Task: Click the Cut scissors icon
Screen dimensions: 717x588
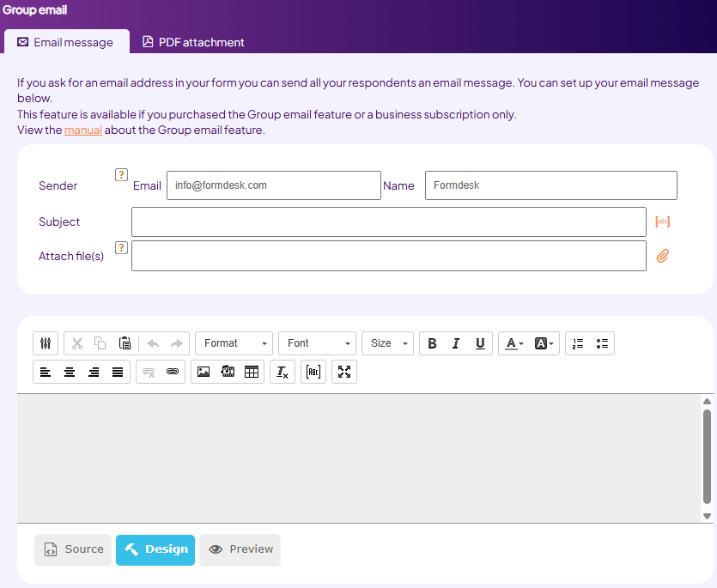Action: [x=76, y=343]
